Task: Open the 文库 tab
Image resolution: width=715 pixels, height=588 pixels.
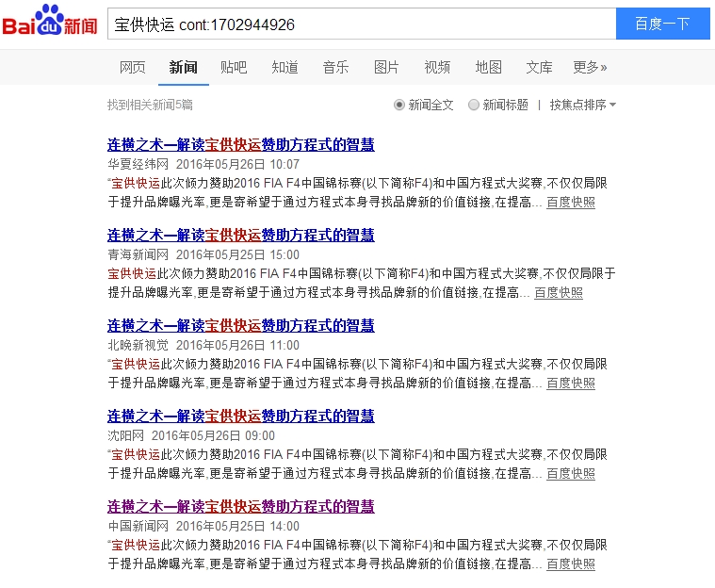Action: point(539,67)
